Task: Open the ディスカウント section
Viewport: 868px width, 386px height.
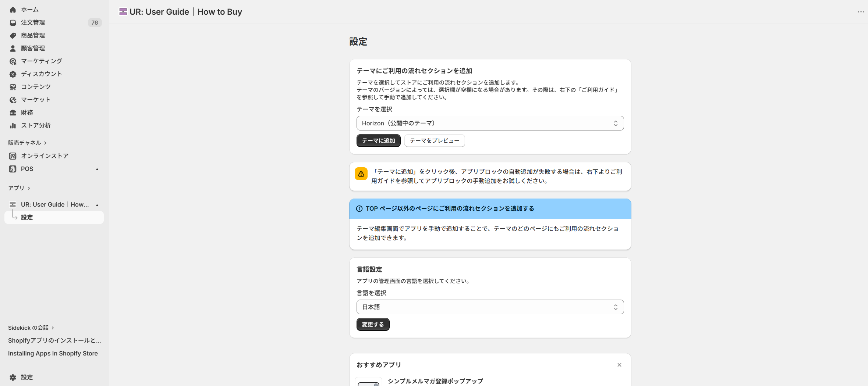Action: point(41,74)
